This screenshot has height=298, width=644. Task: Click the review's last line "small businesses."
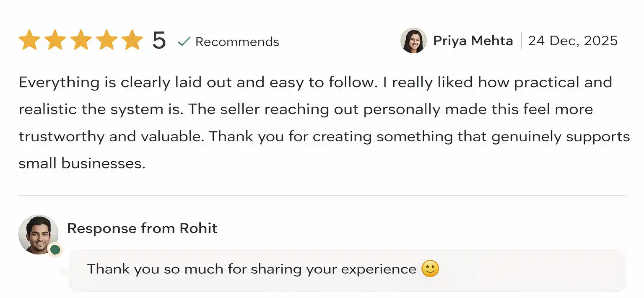(82, 163)
